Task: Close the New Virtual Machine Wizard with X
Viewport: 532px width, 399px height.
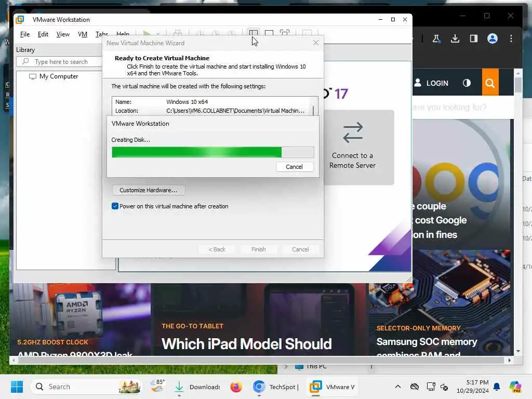Action: tap(315, 43)
